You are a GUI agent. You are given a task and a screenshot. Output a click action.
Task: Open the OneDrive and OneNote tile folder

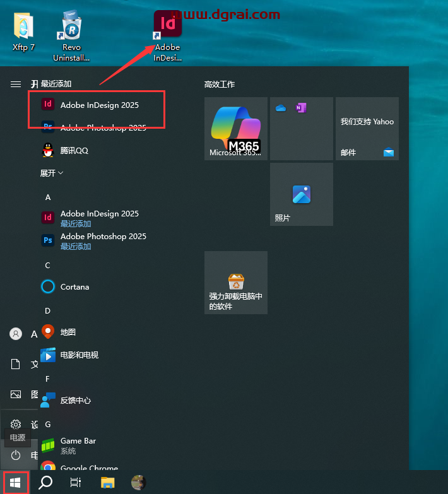(x=301, y=129)
